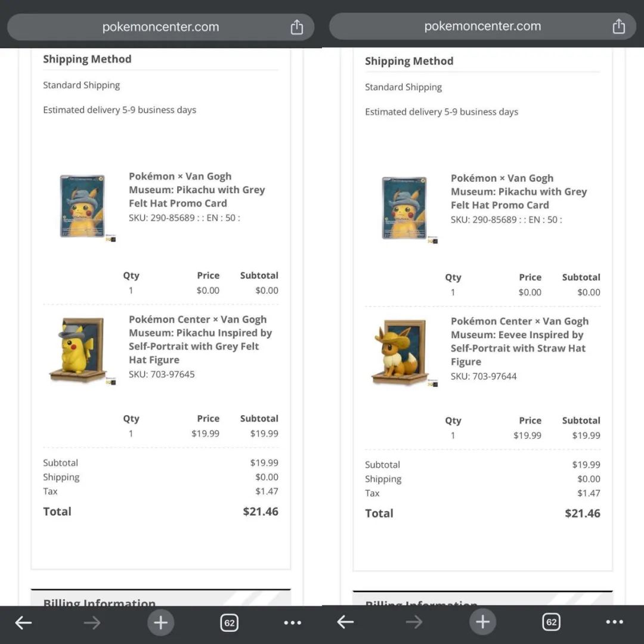
Task: Click the Eevee Straw Hat figure image
Action: (400, 352)
